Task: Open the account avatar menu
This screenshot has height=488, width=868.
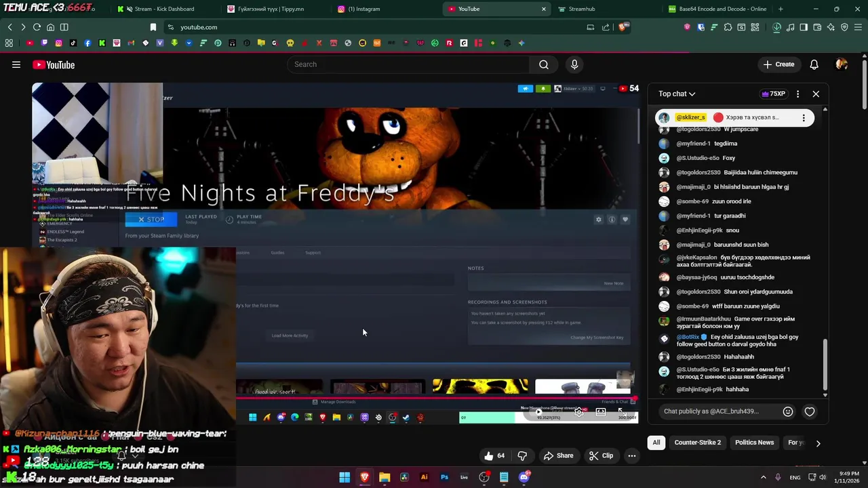Action: 842,64
